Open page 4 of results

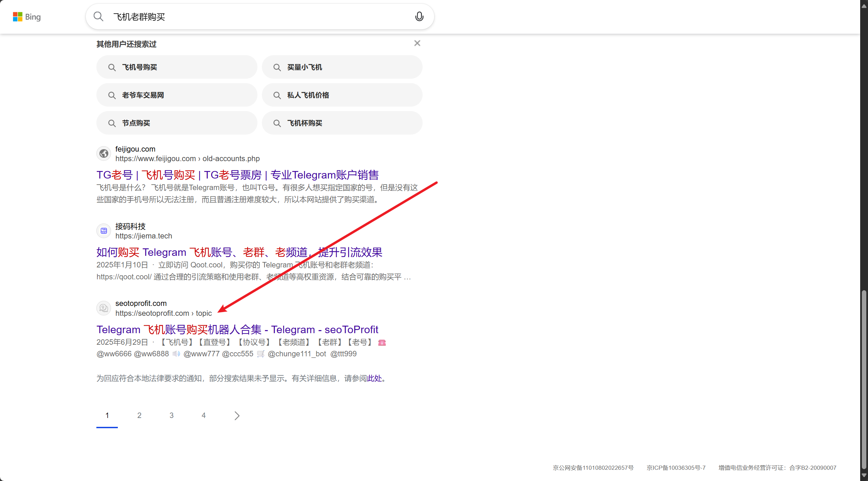point(204,416)
